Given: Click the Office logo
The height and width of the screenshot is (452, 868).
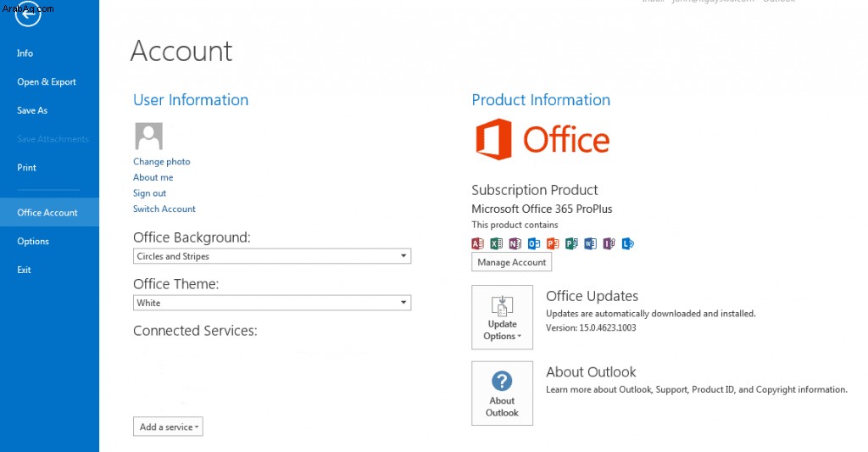Looking at the screenshot, I should click(x=542, y=139).
